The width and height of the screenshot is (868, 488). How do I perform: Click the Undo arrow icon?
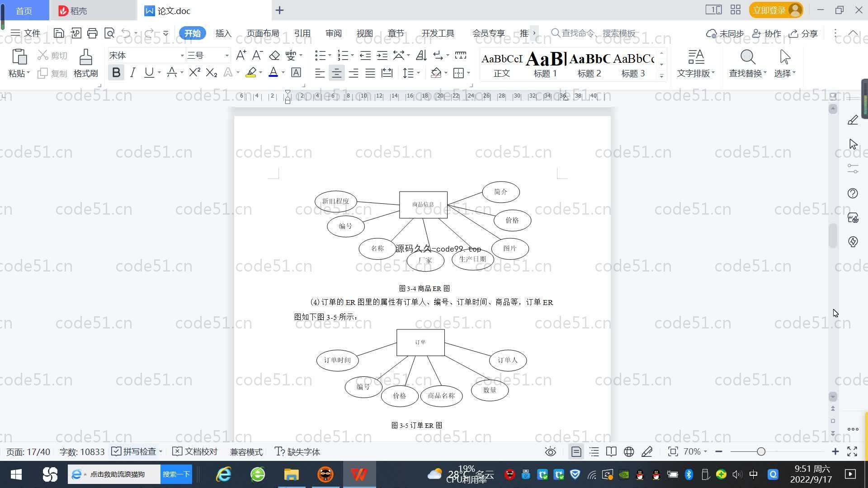click(x=126, y=33)
